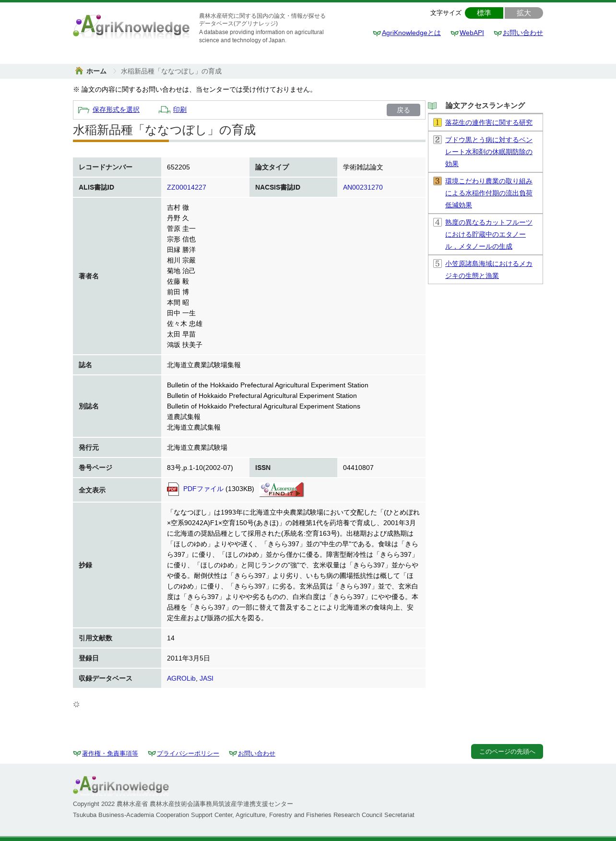616x841 pixels.
Task: Click the leaf icon before プライバシーポリシー
Action: tap(152, 754)
